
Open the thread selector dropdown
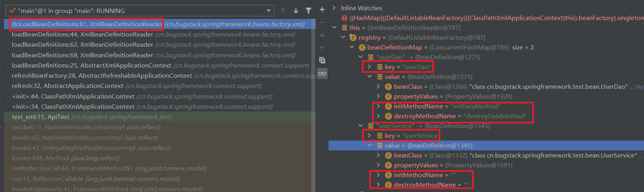268,11
